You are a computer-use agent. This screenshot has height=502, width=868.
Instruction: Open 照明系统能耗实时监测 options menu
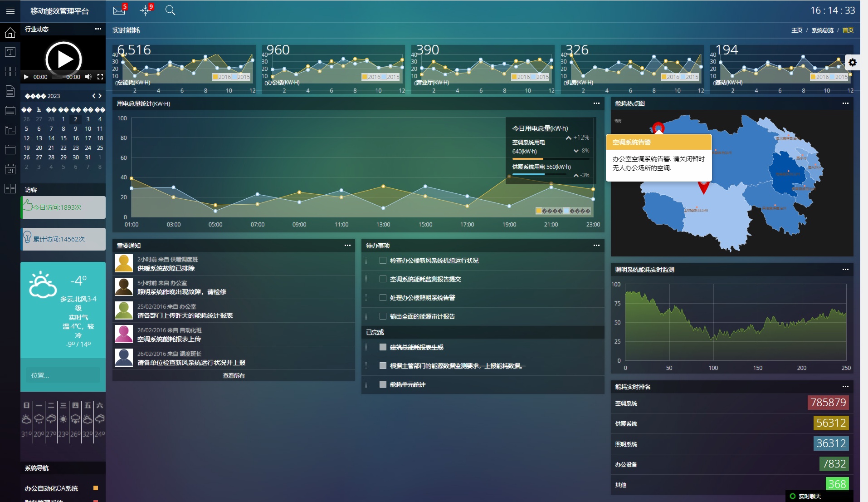[x=845, y=270]
